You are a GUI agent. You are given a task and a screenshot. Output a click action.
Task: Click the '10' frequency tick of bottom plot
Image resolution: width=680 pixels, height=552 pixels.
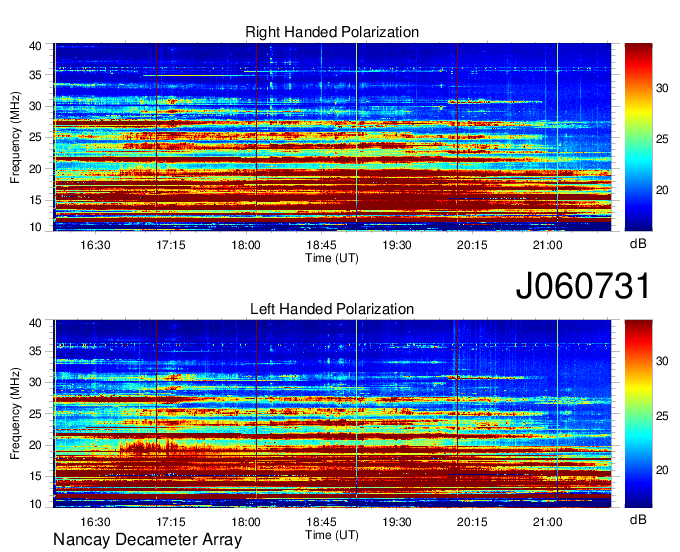pyautogui.click(x=35, y=504)
